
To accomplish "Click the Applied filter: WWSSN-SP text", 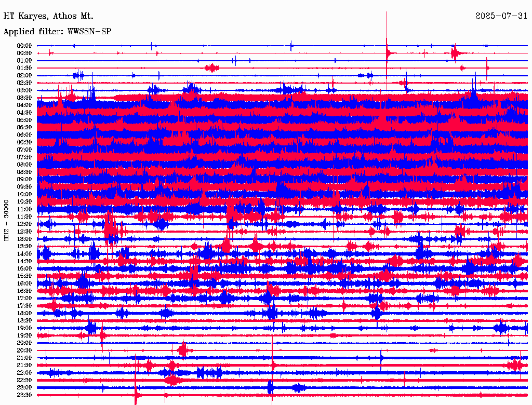I will pyautogui.click(x=57, y=32).
